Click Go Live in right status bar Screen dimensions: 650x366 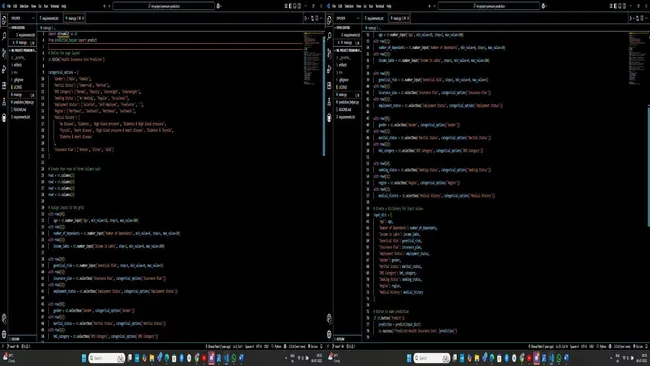(638, 346)
